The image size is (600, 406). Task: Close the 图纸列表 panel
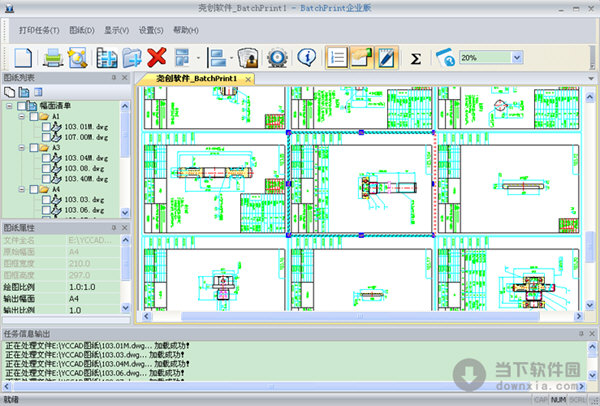point(125,78)
